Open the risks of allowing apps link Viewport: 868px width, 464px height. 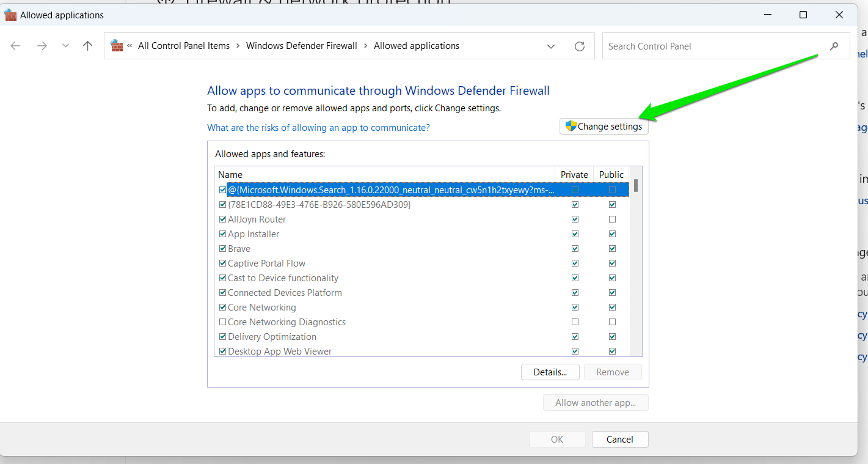[x=318, y=127]
